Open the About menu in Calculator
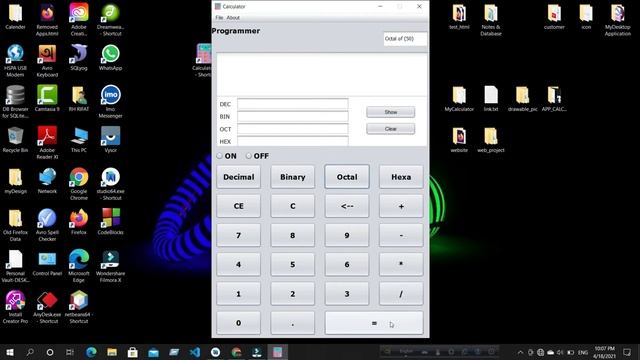This screenshot has width=640, height=360. [233, 18]
